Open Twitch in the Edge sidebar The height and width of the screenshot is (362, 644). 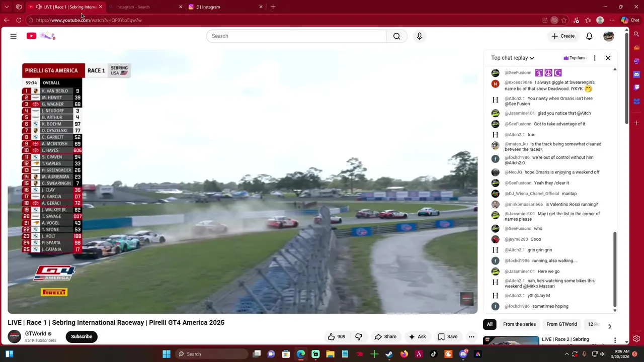(x=636, y=87)
